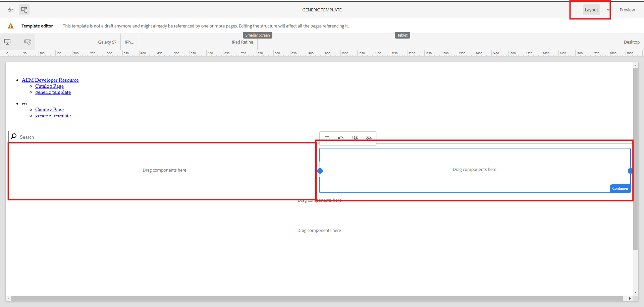Open the page information sliders icon

point(11,10)
